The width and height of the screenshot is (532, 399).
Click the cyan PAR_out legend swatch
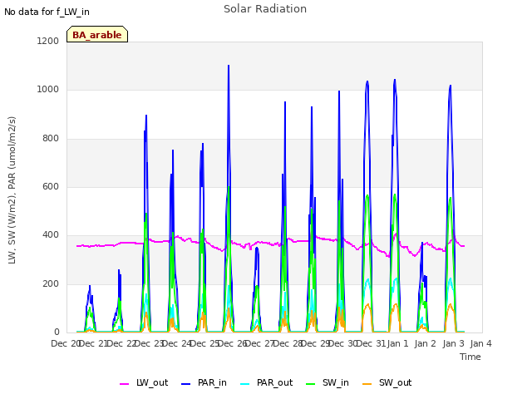(245, 384)
